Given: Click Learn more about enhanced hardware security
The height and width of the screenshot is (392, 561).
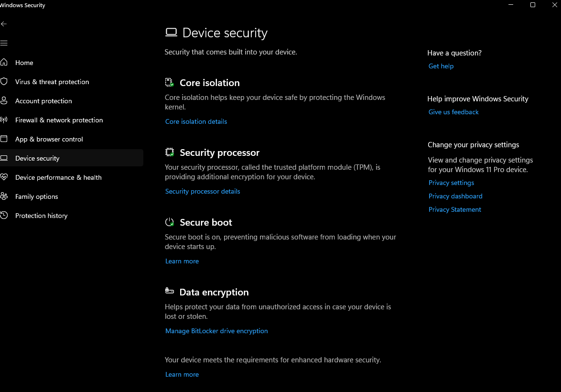Looking at the screenshot, I should coord(182,374).
